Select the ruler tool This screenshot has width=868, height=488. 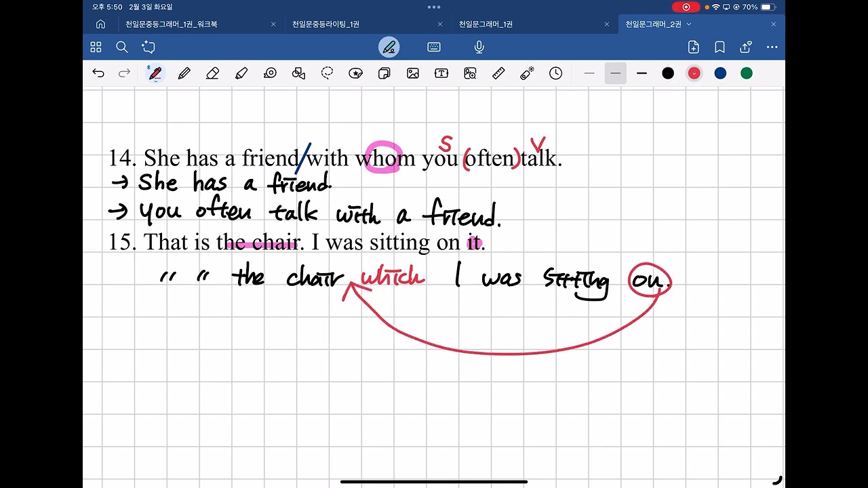pos(498,73)
